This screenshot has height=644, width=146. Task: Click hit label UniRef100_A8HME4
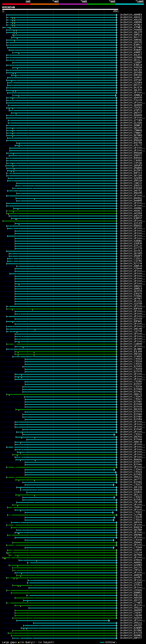[131, 15]
